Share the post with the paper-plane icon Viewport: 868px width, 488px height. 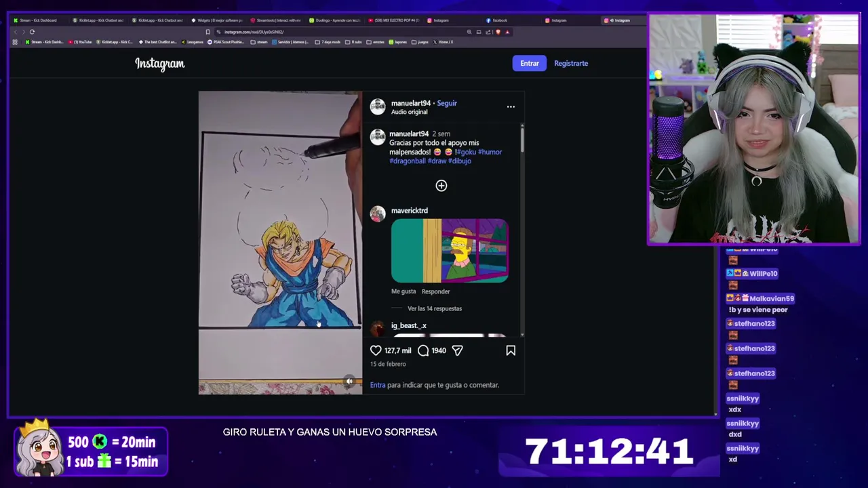coord(458,350)
